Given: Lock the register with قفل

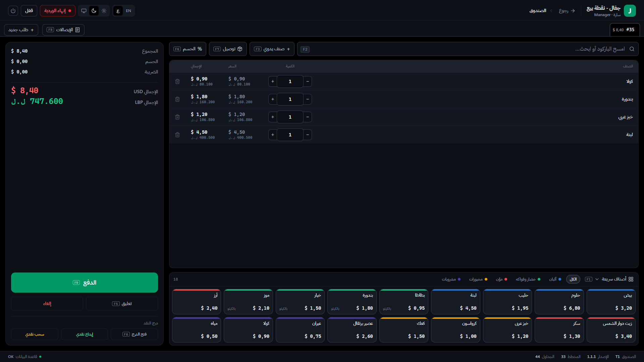Looking at the screenshot, I should coord(29,11).
